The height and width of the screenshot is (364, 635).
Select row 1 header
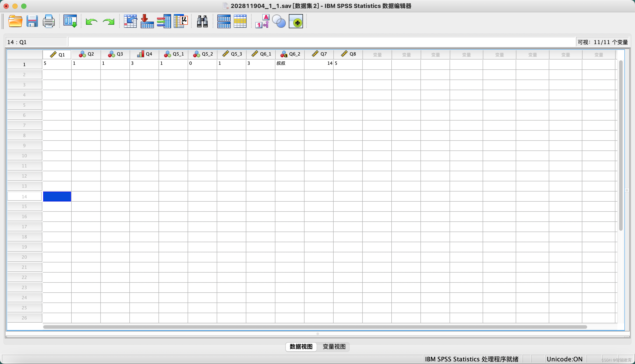(24, 65)
